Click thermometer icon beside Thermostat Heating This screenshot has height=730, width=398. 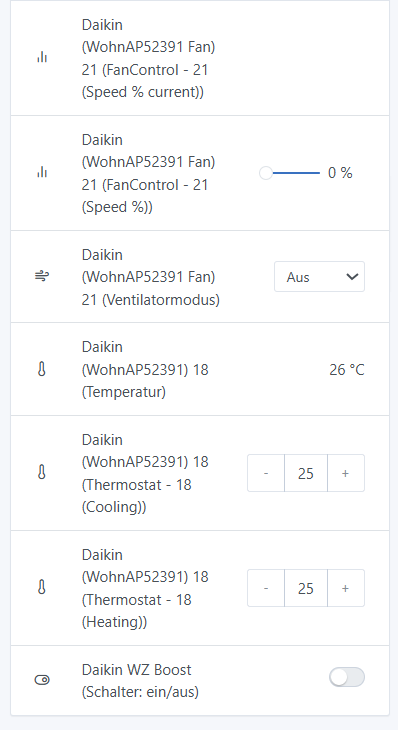(42, 588)
